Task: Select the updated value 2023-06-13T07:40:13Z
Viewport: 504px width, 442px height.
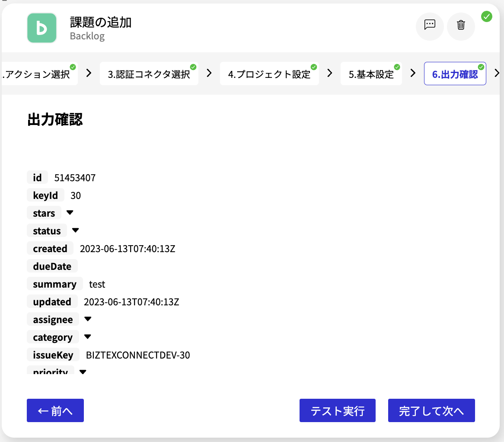Action: tap(131, 302)
